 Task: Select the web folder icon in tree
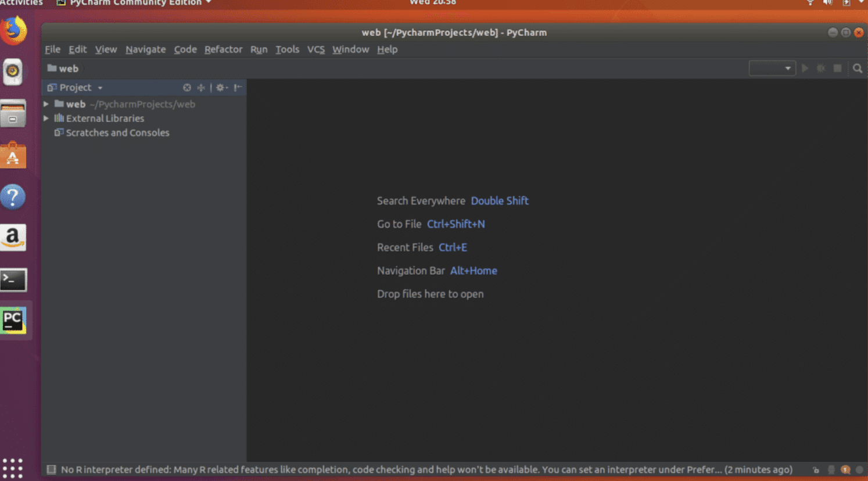tap(59, 104)
